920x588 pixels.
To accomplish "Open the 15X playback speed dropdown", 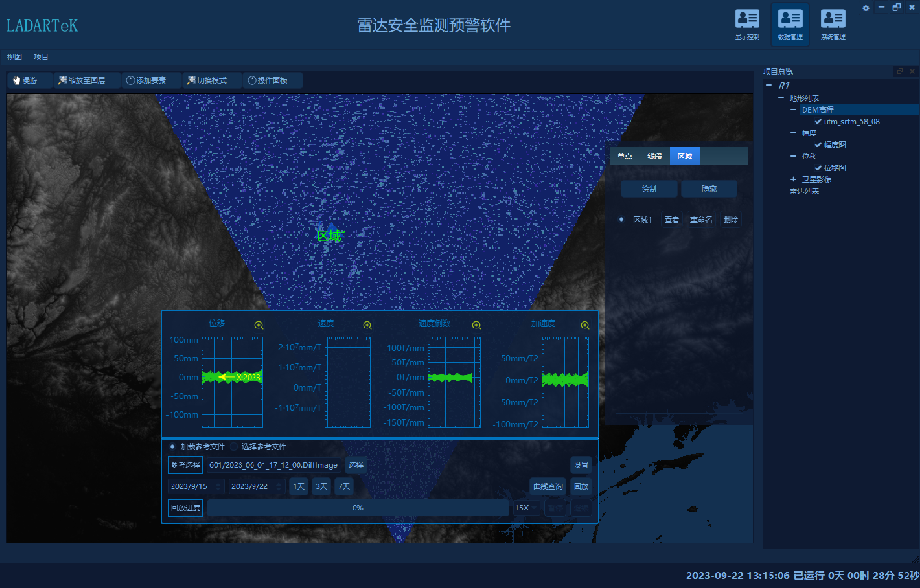I will pyautogui.click(x=526, y=508).
